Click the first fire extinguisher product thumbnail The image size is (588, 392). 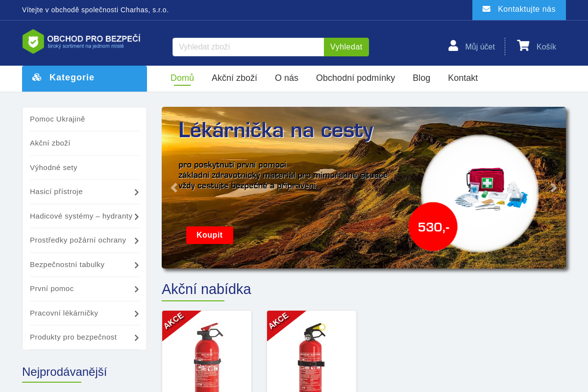[x=207, y=355]
